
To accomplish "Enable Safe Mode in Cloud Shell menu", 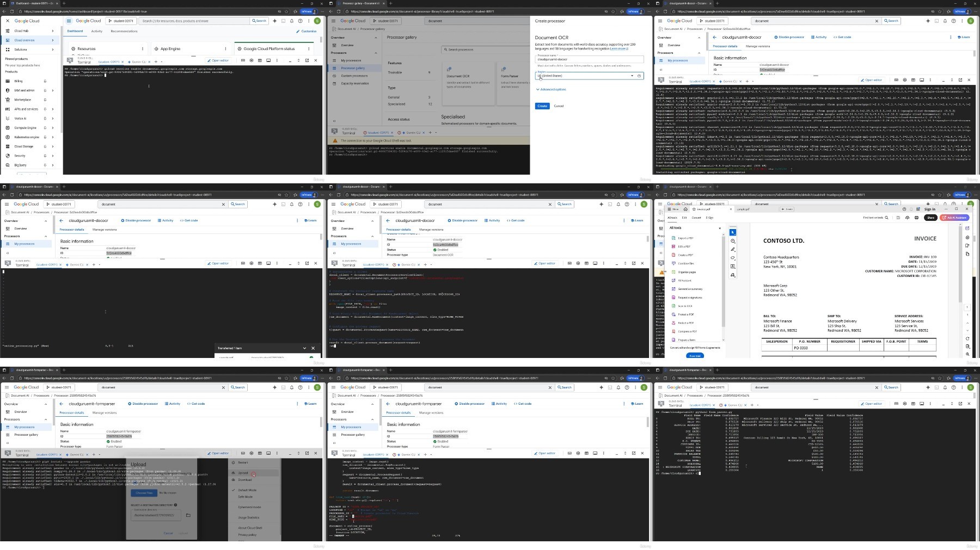I will pos(245,497).
